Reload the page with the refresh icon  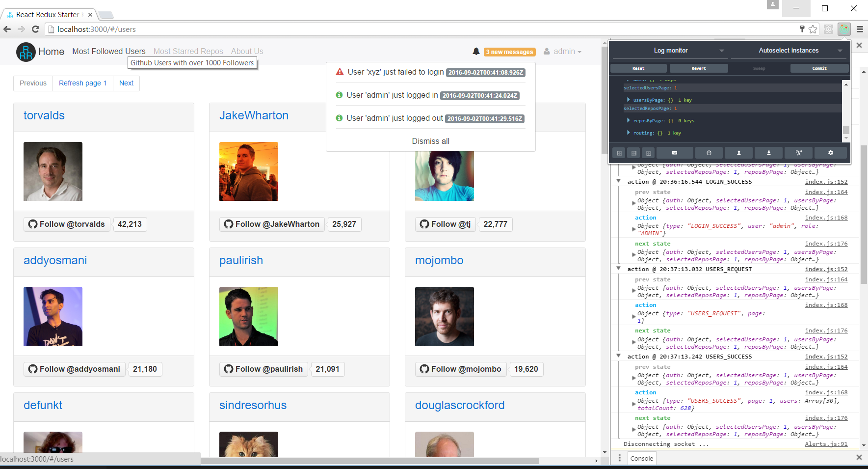35,29
